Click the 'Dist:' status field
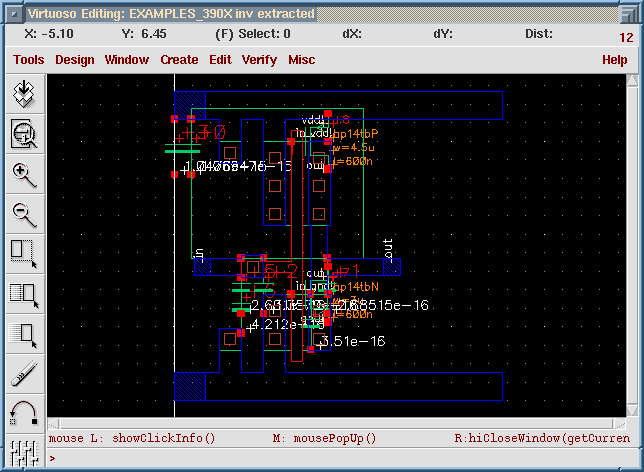The width and height of the screenshot is (644, 472). 538,34
